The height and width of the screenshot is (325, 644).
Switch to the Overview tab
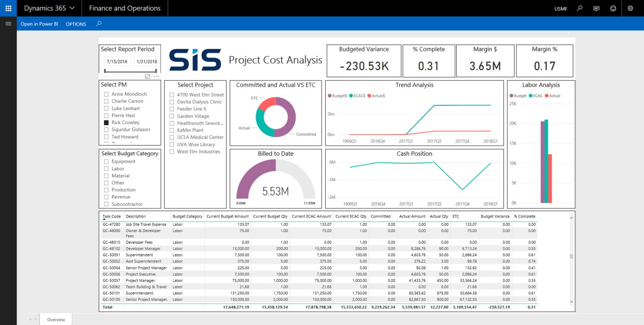(x=56, y=320)
